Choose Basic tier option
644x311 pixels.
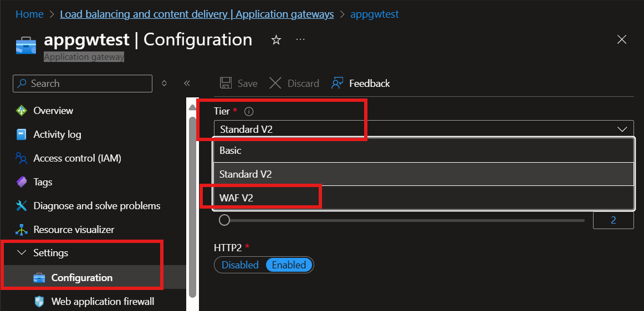coord(423,151)
